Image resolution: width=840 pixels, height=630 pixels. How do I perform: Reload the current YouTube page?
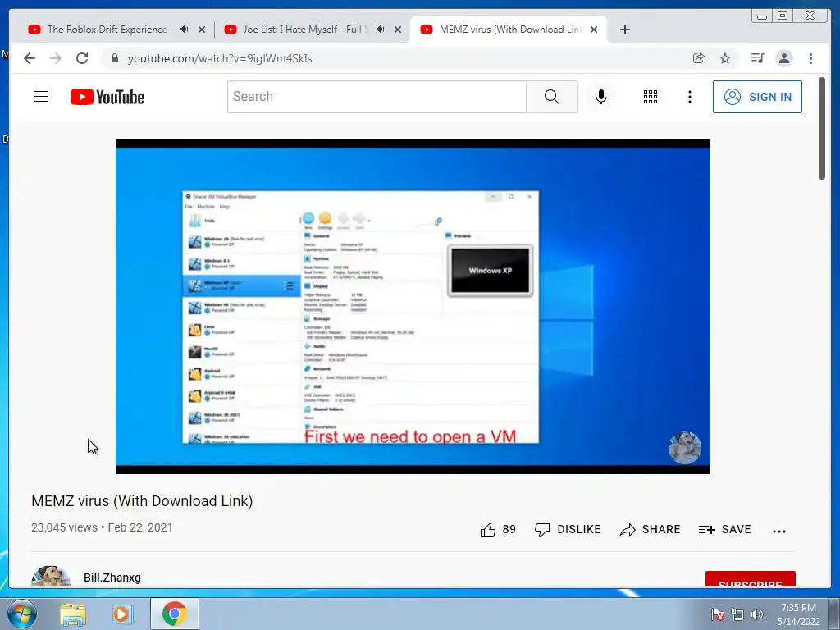[82, 58]
